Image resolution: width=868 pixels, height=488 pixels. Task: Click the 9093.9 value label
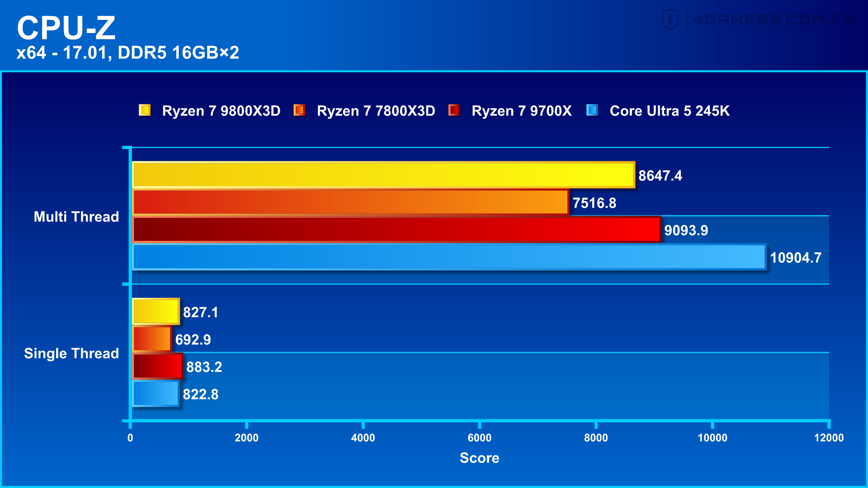pyautogui.click(x=686, y=230)
